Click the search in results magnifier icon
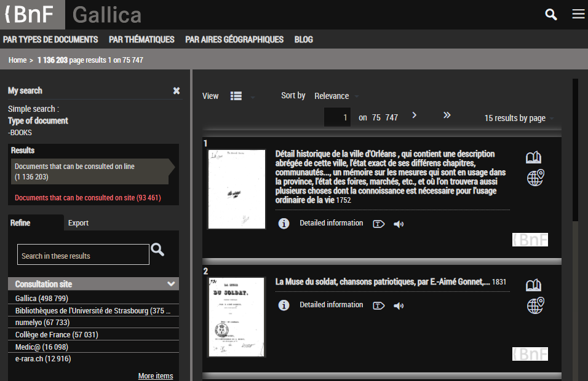Viewport: 588px width, 381px height. coord(157,249)
